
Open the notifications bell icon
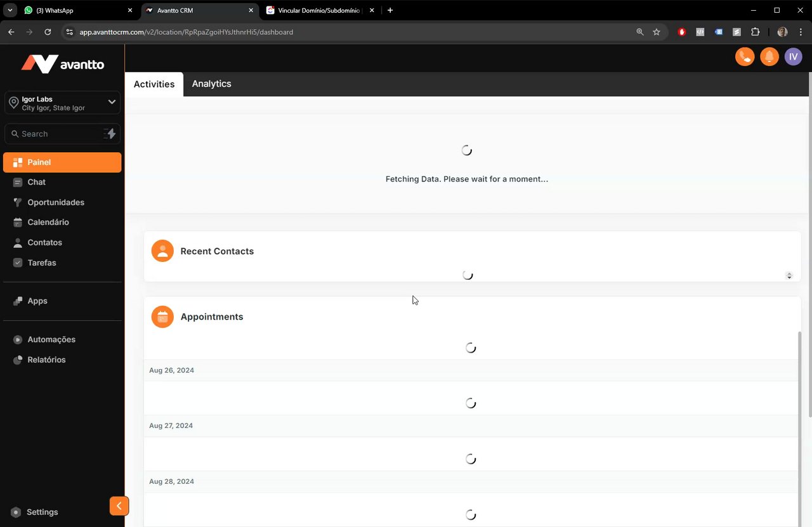click(x=769, y=56)
